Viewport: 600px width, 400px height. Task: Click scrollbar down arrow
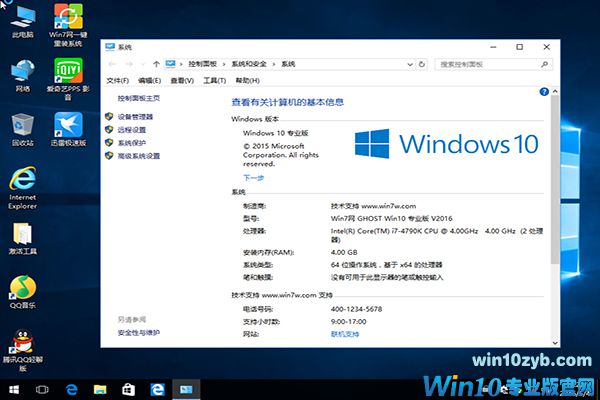(x=555, y=343)
